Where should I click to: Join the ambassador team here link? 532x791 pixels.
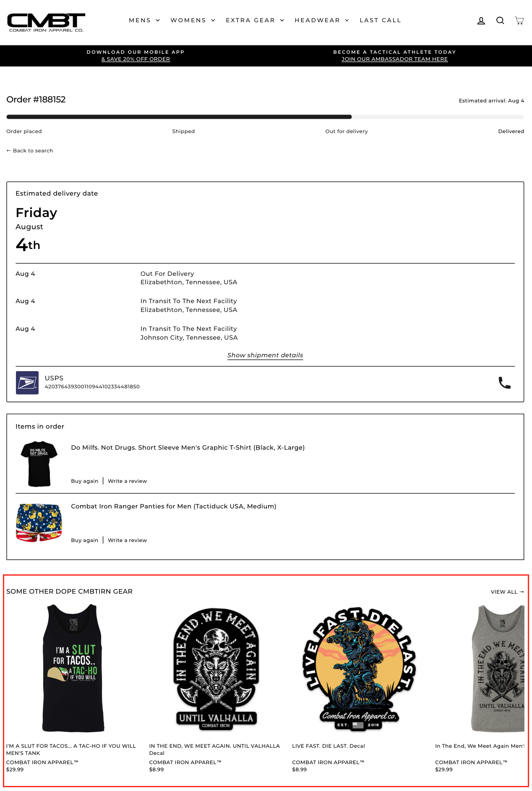coord(394,59)
